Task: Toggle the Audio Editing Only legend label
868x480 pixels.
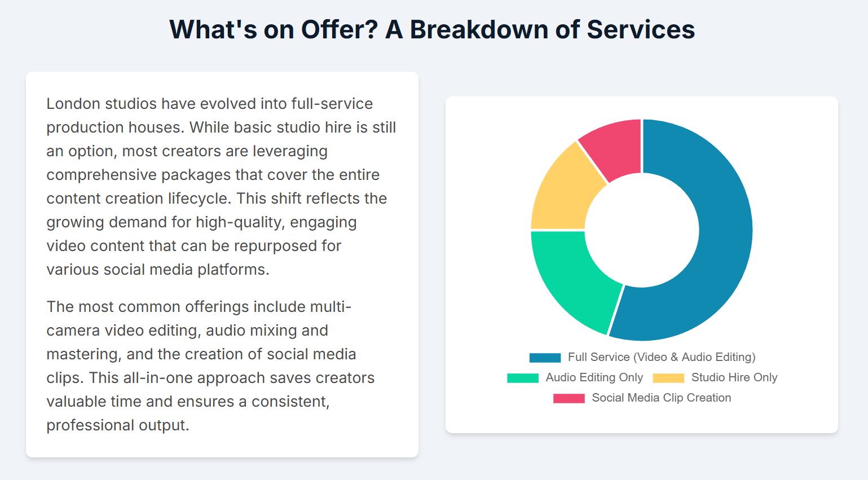Action: click(x=594, y=377)
